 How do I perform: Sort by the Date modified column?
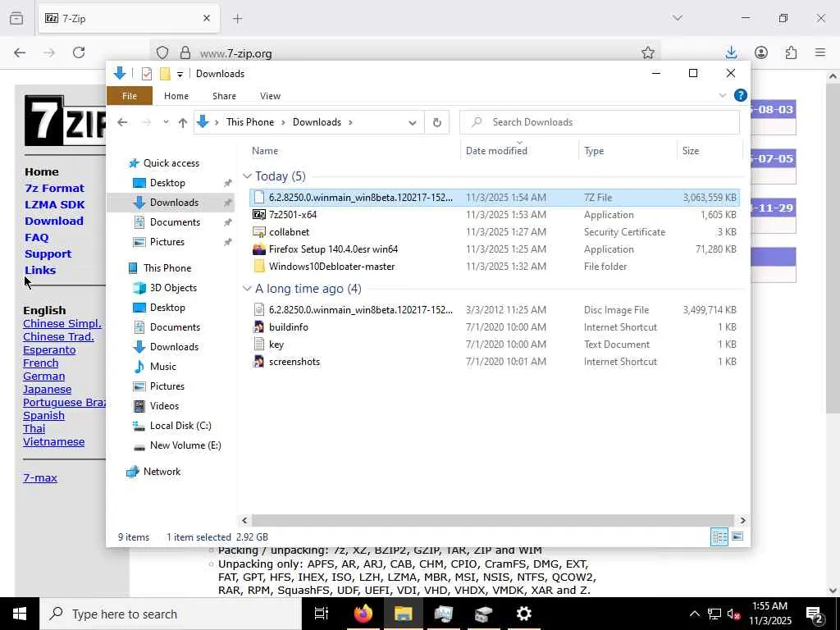pos(519,151)
